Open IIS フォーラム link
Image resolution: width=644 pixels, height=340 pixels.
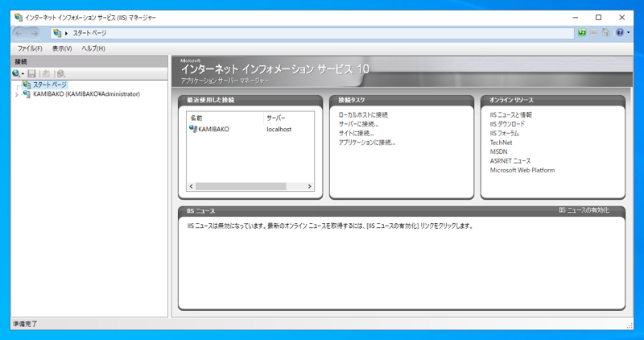pos(505,134)
